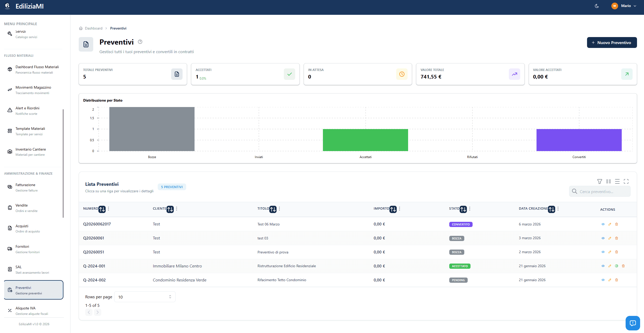
Task: Click the Dashboard breadcrumb link
Action: coord(93,28)
